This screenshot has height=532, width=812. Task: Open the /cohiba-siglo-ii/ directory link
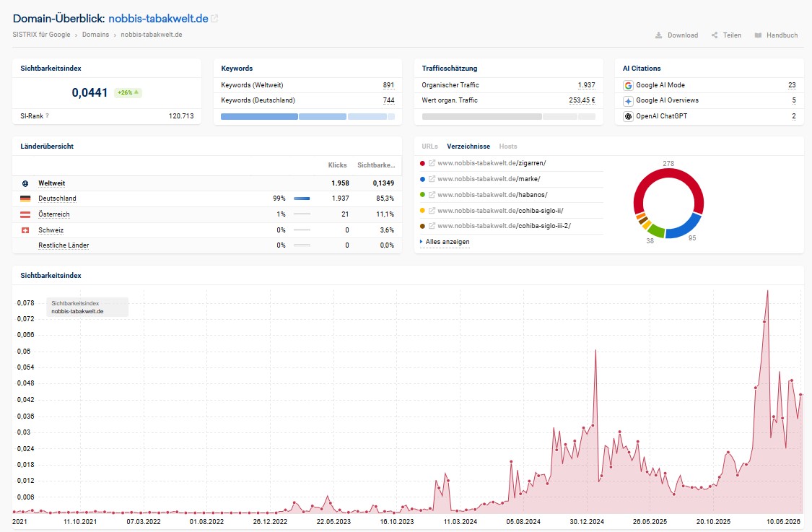[x=500, y=211]
